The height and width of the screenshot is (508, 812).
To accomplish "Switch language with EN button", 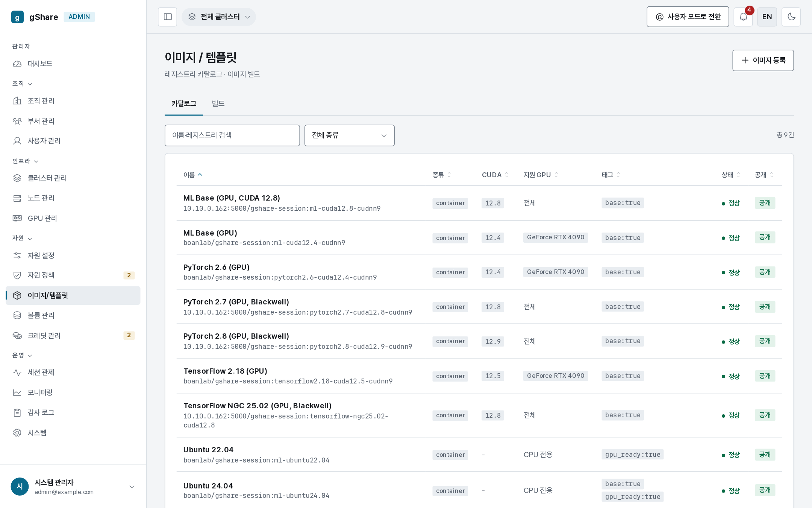I will (x=767, y=17).
